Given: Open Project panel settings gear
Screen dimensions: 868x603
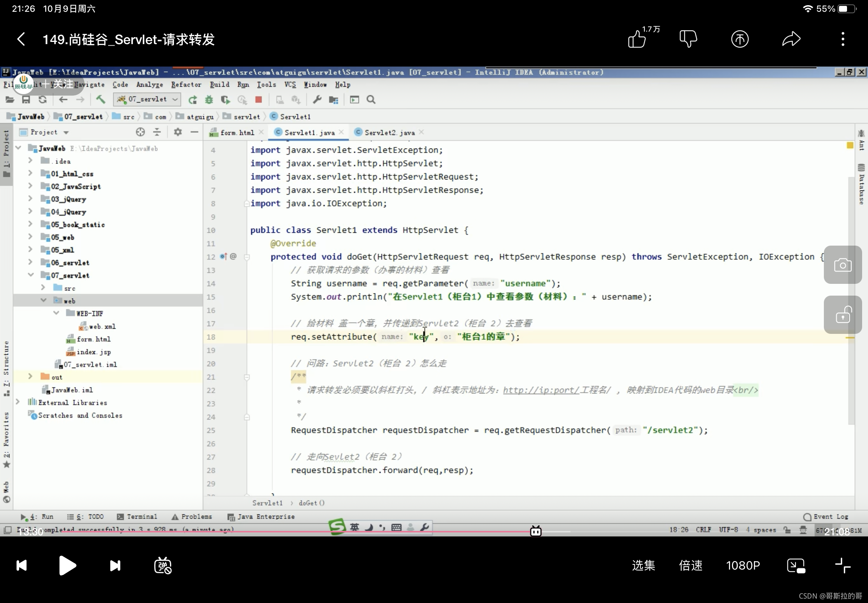Looking at the screenshot, I should 177,132.
